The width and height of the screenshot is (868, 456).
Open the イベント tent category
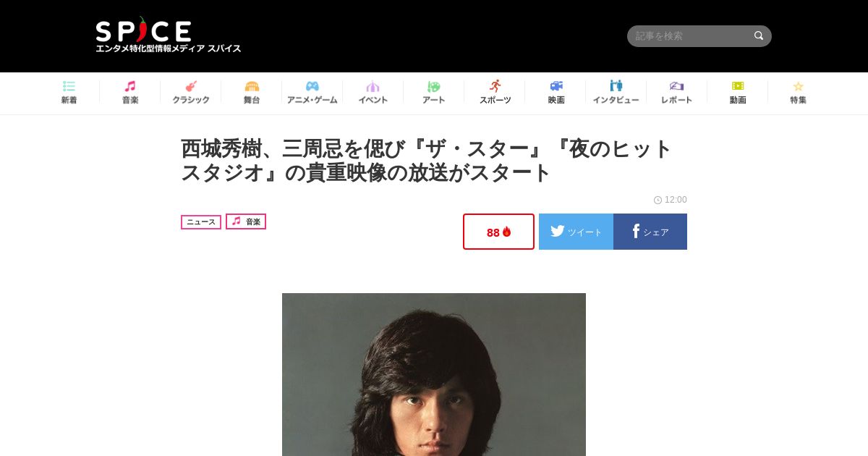373,93
